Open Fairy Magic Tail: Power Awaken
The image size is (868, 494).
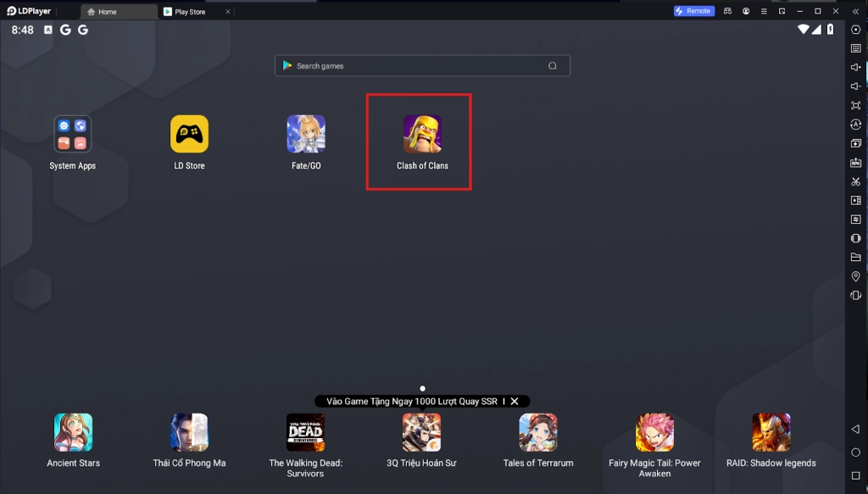click(654, 432)
